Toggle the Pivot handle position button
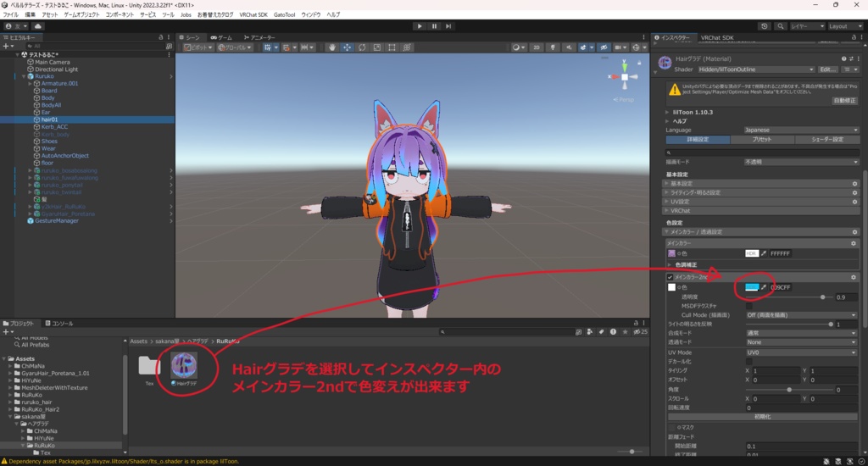 point(198,47)
